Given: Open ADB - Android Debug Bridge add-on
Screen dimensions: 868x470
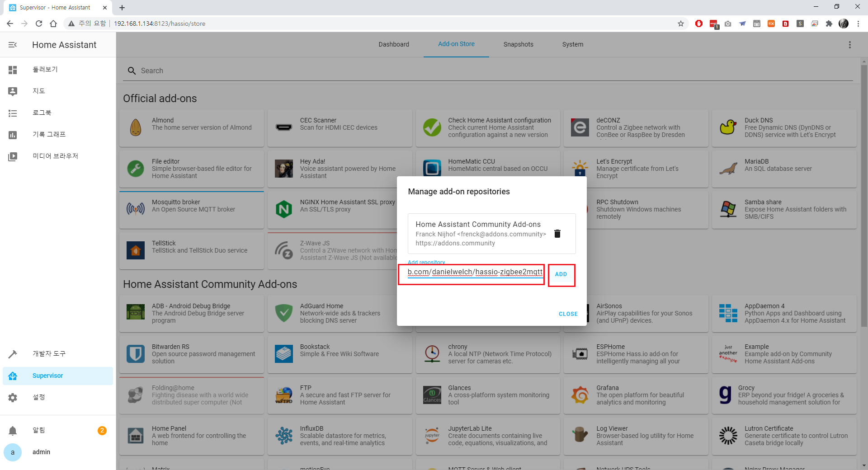Looking at the screenshot, I should click(x=192, y=314).
